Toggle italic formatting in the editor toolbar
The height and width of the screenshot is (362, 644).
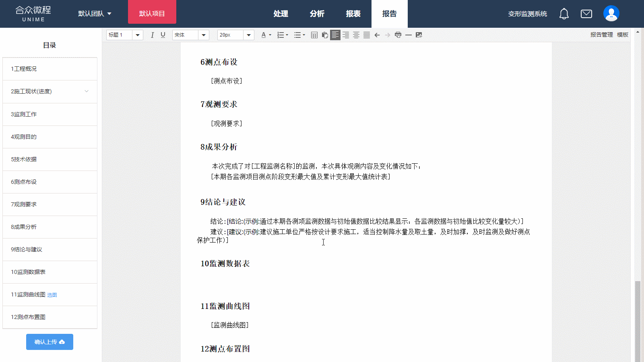click(152, 35)
